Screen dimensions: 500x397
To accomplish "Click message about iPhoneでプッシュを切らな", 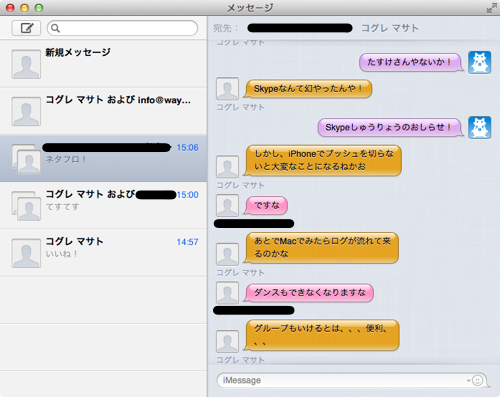I will click(x=322, y=160).
